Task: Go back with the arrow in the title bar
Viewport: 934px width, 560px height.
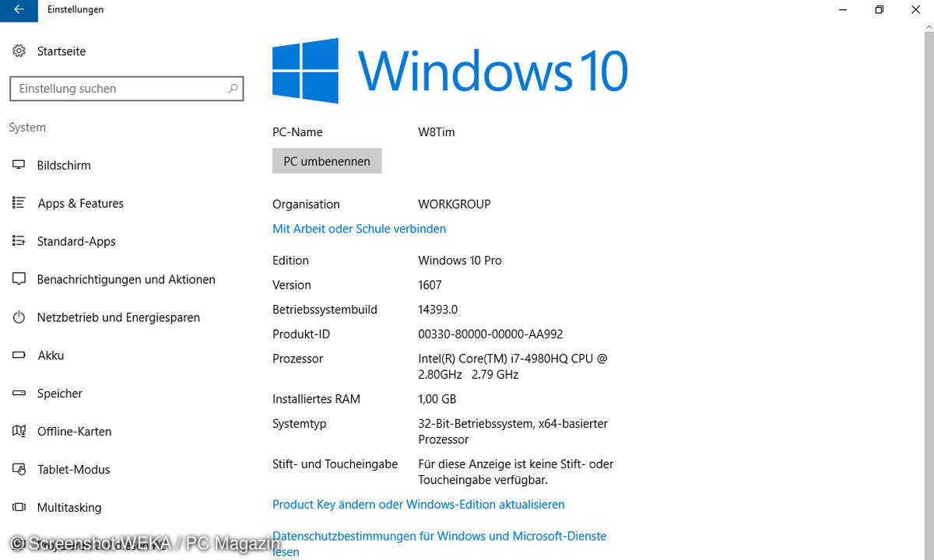Action: click(x=19, y=9)
